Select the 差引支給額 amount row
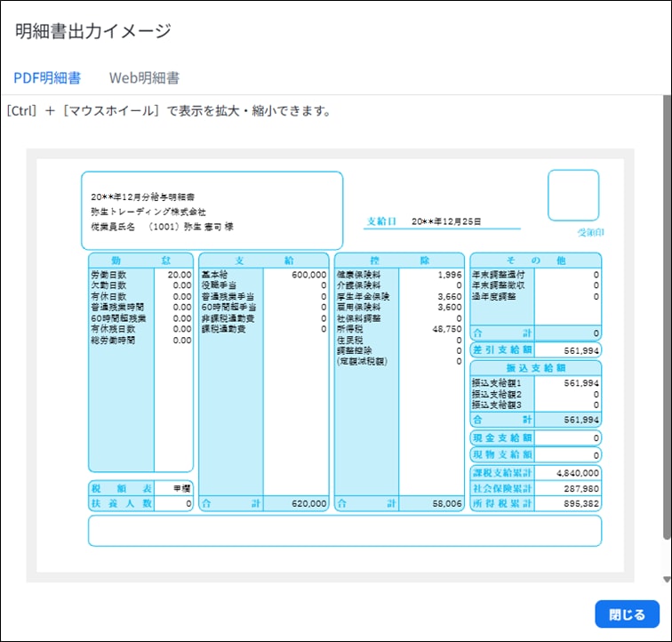Image resolution: width=672 pixels, height=642 pixels. tap(535, 350)
